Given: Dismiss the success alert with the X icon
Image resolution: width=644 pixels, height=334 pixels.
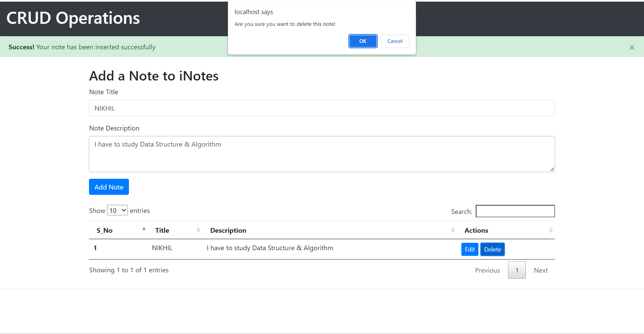Looking at the screenshot, I should click(632, 48).
